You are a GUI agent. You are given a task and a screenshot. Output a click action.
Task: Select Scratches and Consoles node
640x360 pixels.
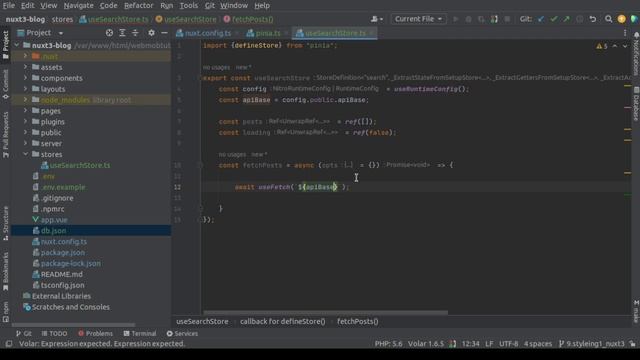(70, 307)
